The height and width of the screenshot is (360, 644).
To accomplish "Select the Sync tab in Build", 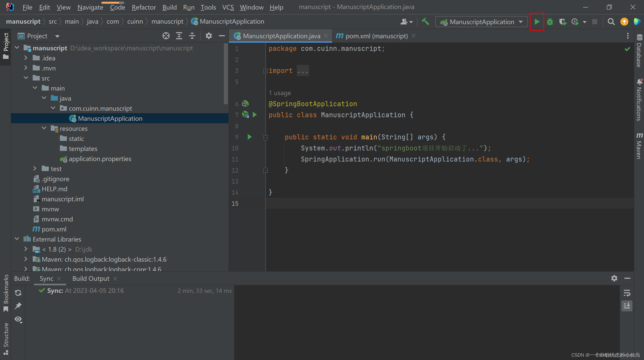I will (47, 278).
